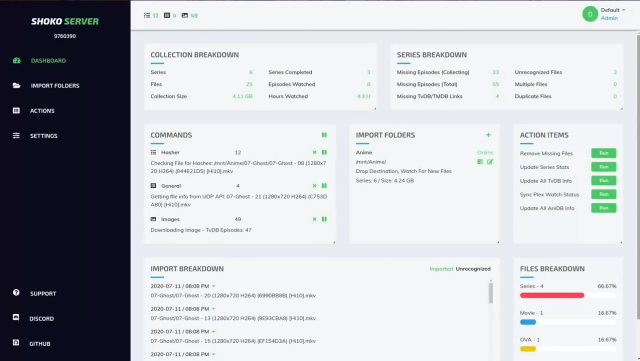Run Remove Missing Files
Image resolution: width=640 pixels, height=361 pixels.
tap(604, 153)
